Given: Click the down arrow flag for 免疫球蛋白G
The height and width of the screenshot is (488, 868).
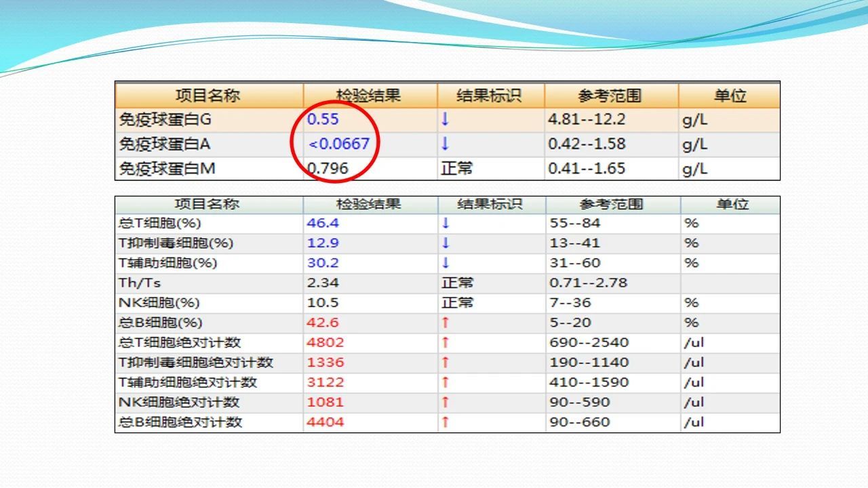Looking at the screenshot, I should click(x=445, y=119).
